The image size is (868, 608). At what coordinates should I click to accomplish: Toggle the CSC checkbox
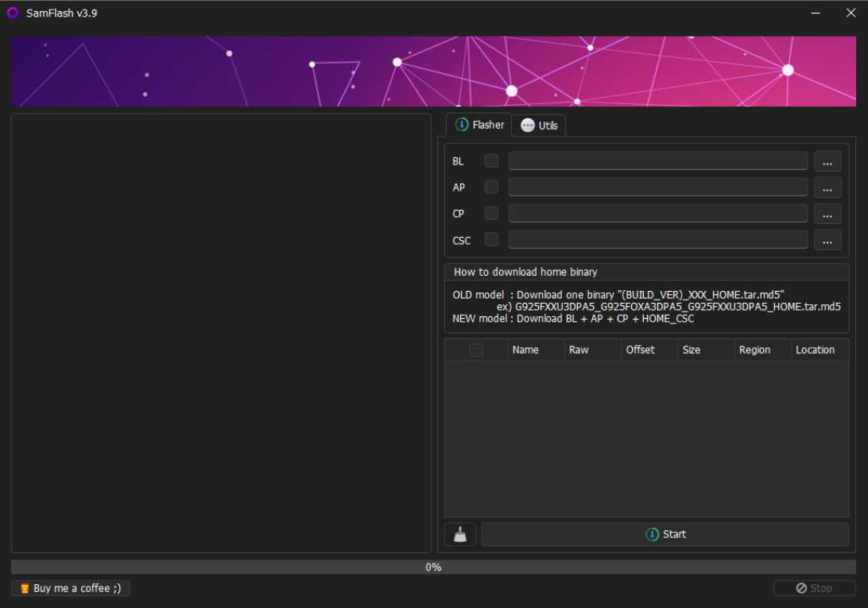click(491, 239)
